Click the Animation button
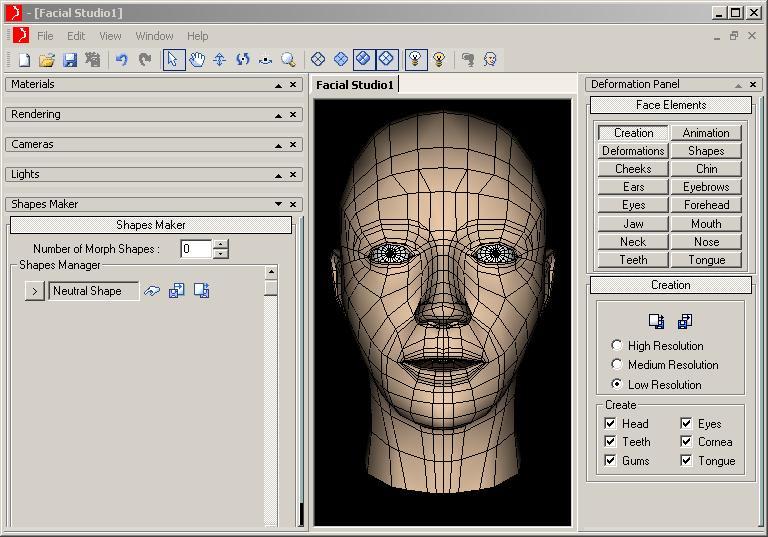768x537 pixels. [x=706, y=133]
